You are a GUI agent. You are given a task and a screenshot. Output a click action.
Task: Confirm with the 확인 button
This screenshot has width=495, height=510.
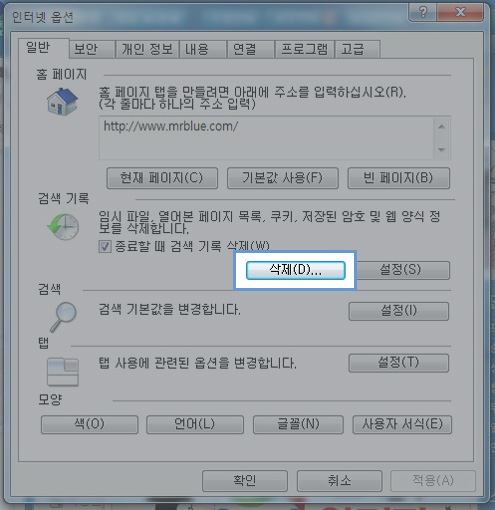tap(245, 481)
